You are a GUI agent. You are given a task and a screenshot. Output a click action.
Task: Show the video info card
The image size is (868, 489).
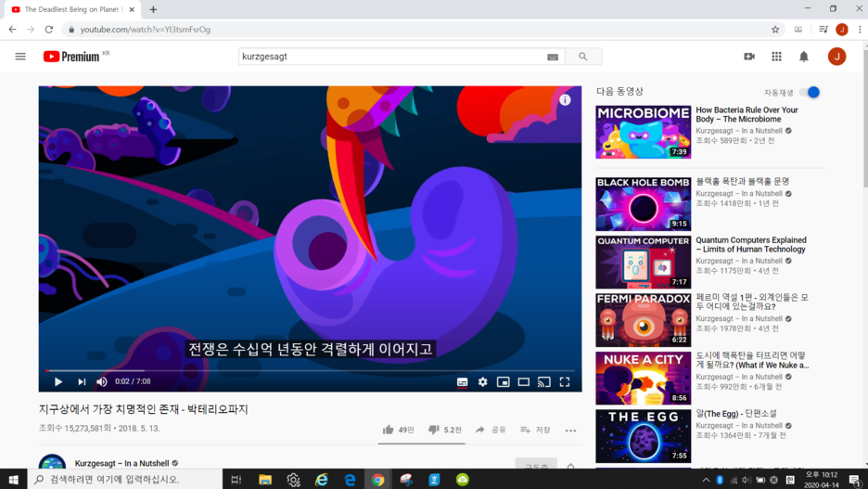click(565, 99)
